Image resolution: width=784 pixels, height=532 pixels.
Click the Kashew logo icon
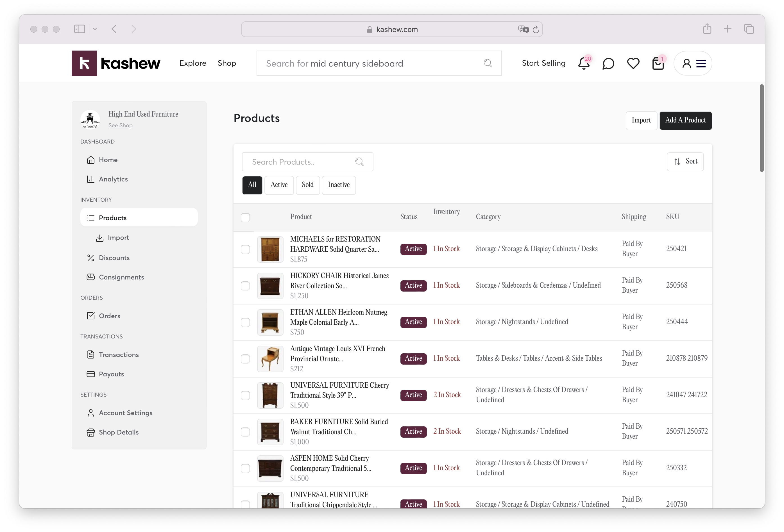(x=84, y=63)
